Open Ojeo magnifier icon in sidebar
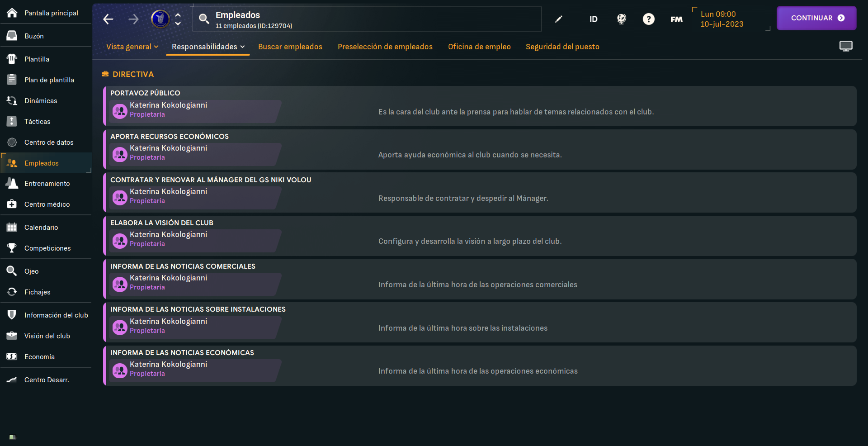The height and width of the screenshot is (446, 868). [x=12, y=271]
